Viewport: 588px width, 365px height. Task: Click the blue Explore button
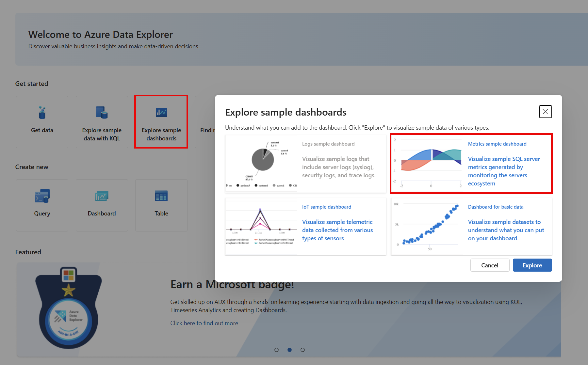(532, 265)
